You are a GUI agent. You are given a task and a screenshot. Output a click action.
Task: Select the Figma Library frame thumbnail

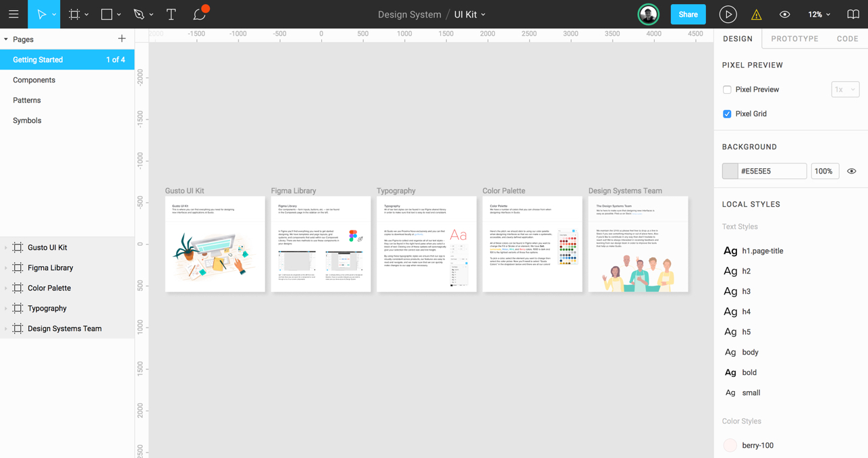coord(321,244)
